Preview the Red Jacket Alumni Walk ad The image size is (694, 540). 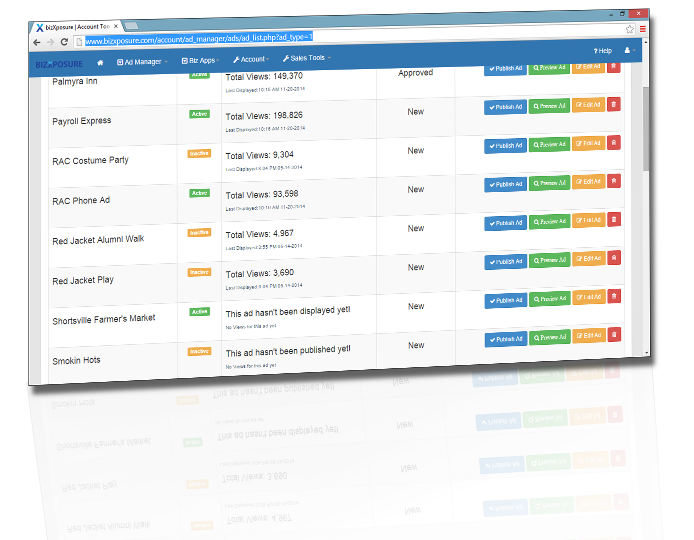pos(550,221)
